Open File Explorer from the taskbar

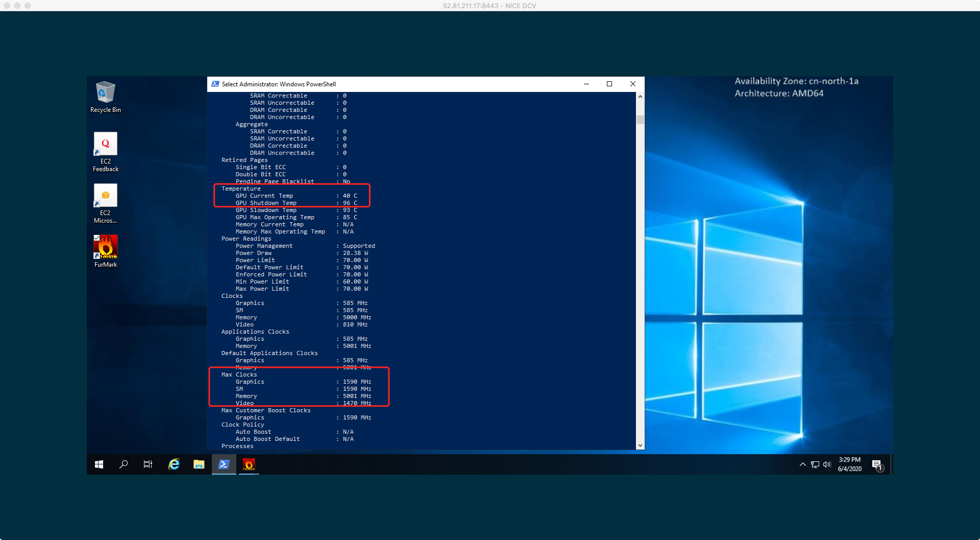click(199, 464)
